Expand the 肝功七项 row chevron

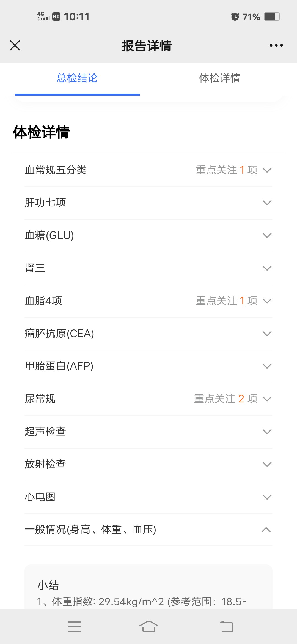point(267,203)
